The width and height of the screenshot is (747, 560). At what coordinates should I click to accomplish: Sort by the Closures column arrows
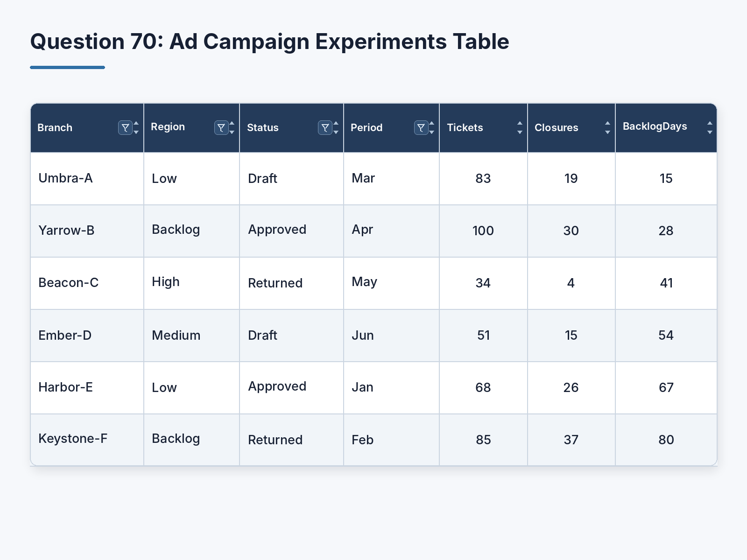607,127
